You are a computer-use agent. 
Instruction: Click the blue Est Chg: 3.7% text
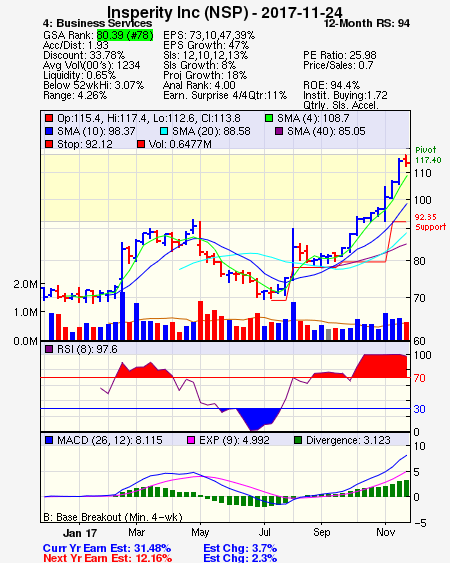coord(240,548)
